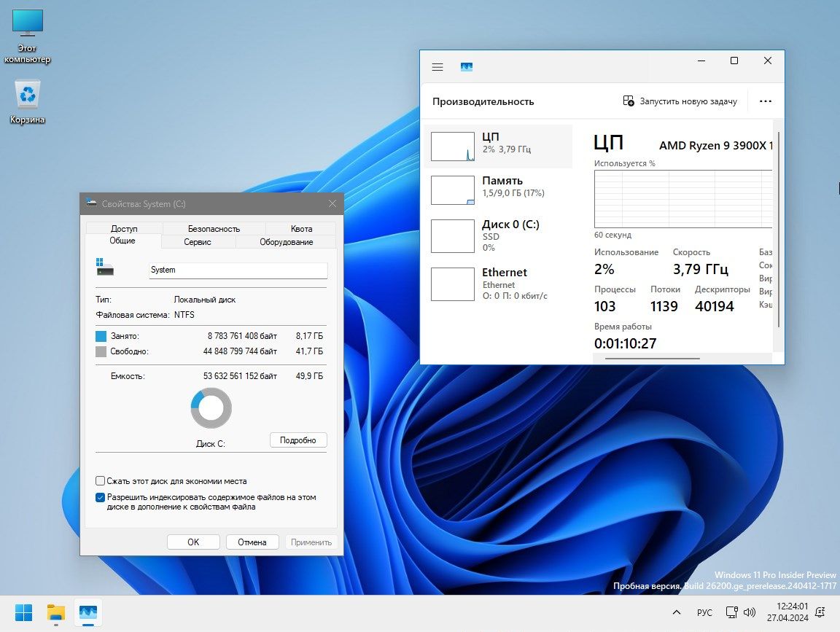Screen dimensions: 840x632
Task: Click the drive icon beside the System name field
Action: click(105, 266)
